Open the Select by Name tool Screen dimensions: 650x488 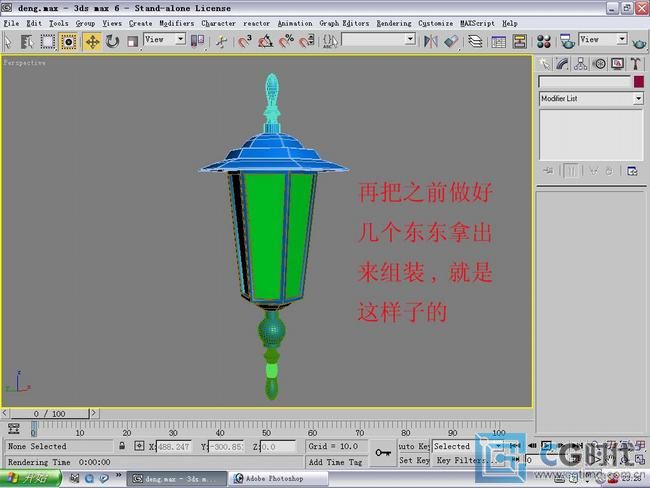click(27, 41)
